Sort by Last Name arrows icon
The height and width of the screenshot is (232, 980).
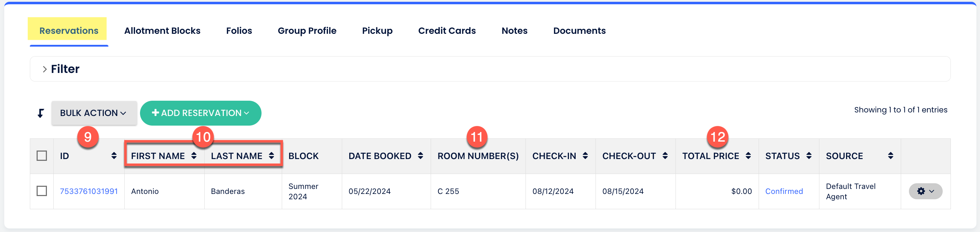point(271,155)
